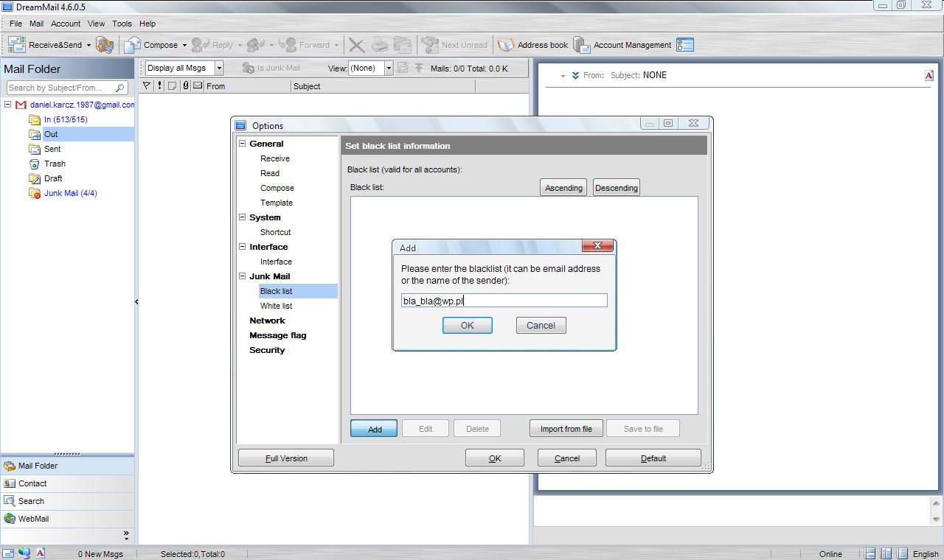944x560 pixels.
Task: Select White list in the Options tree
Action: pos(276,306)
